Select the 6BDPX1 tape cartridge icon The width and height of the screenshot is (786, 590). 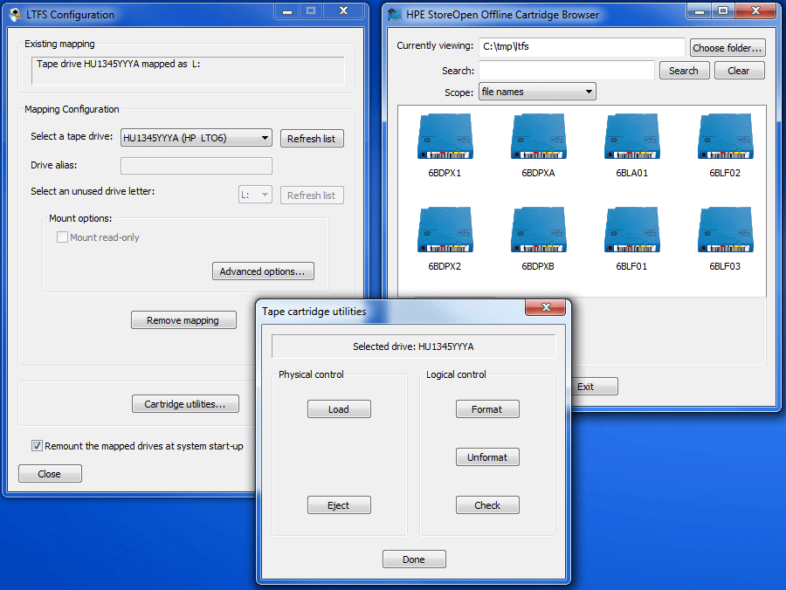click(444, 137)
